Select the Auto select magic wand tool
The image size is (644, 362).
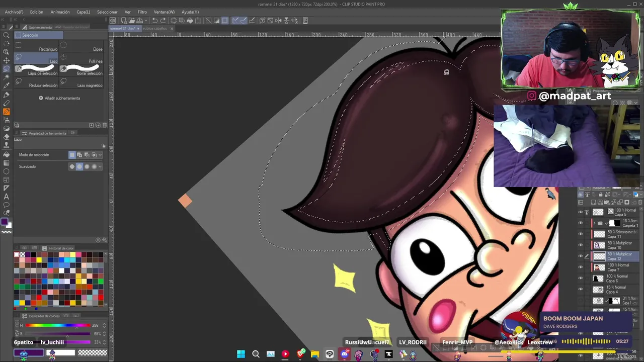pos(6,77)
